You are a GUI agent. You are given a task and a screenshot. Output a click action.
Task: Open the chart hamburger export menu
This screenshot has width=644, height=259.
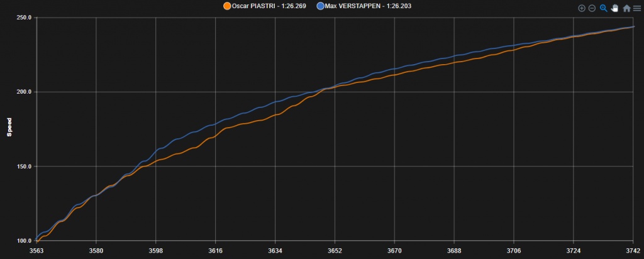[x=637, y=8]
